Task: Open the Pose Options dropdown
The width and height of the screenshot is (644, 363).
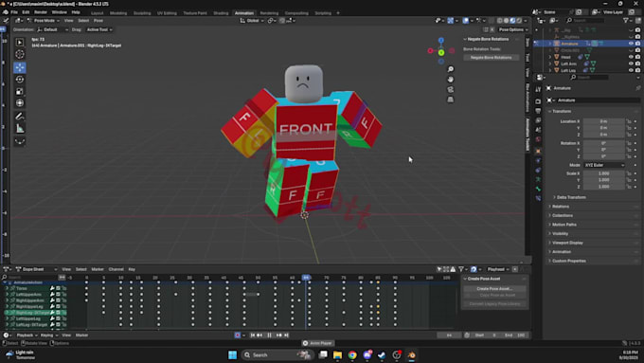Action: pos(513,29)
